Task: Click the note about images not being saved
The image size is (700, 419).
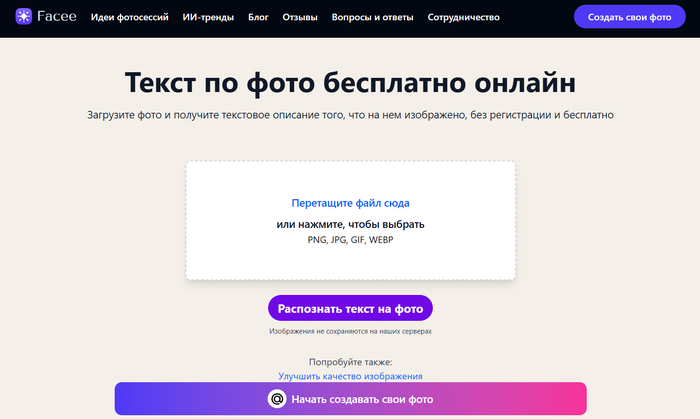Action: [x=350, y=331]
